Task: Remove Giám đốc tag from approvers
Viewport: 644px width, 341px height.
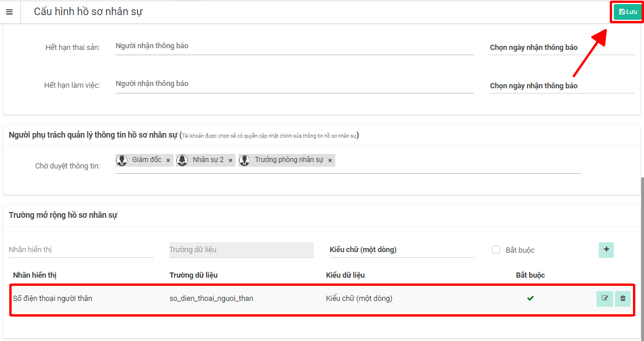Action: tap(168, 160)
